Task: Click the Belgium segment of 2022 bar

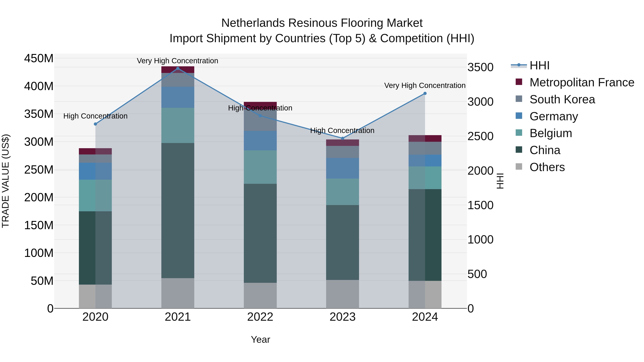Action: [260, 167]
